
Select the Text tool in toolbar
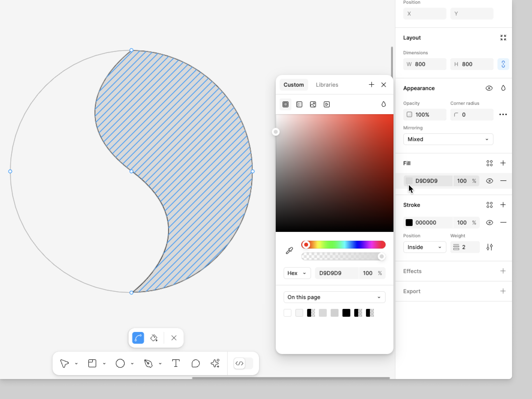(176, 363)
